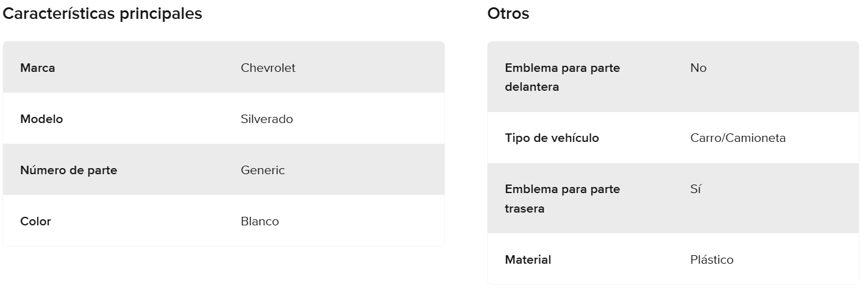Click the Plástico material value
Image resolution: width=868 pixels, height=296 pixels.
point(712,259)
